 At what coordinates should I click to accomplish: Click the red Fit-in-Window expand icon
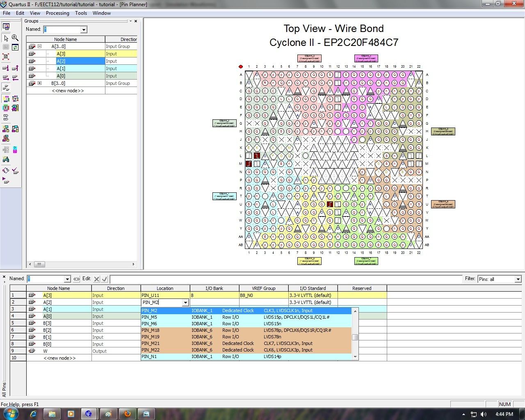[x=6, y=56]
